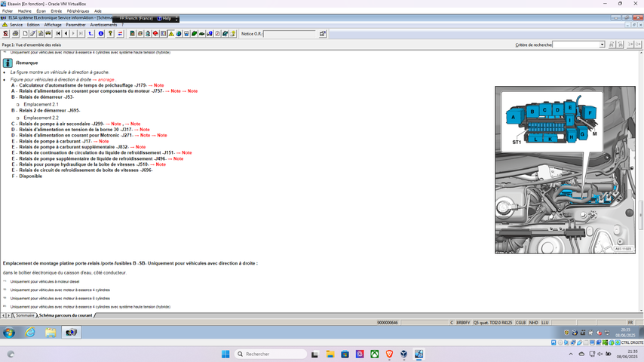Viewport: 644px width, 362px height.
Task: Click the new document icon in toolbar
Action: click(25, 34)
